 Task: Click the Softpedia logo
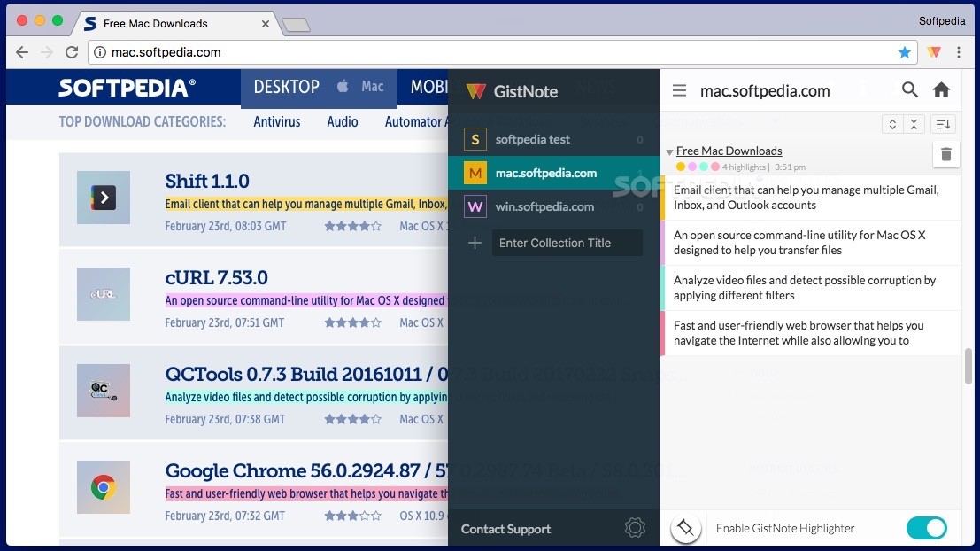127,88
